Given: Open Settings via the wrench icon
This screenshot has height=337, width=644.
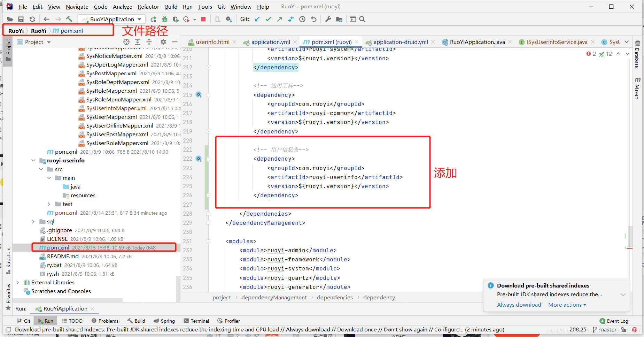Looking at the screenshot, I should pos(328,20).
